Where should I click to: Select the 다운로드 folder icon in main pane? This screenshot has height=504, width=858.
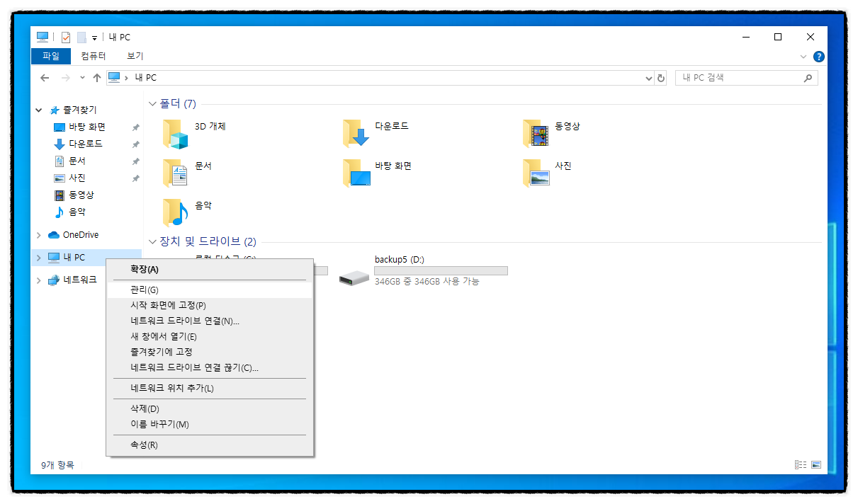tap(356, 132)
